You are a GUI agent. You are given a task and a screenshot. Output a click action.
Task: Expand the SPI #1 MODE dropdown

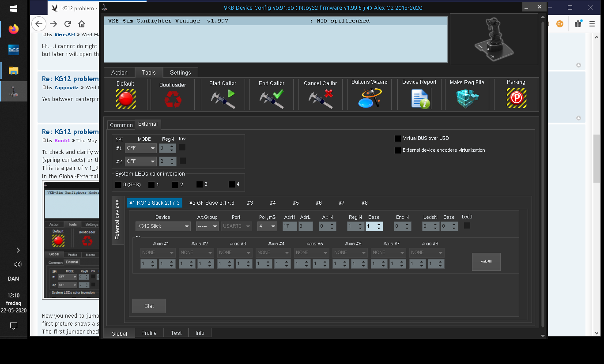140,148
